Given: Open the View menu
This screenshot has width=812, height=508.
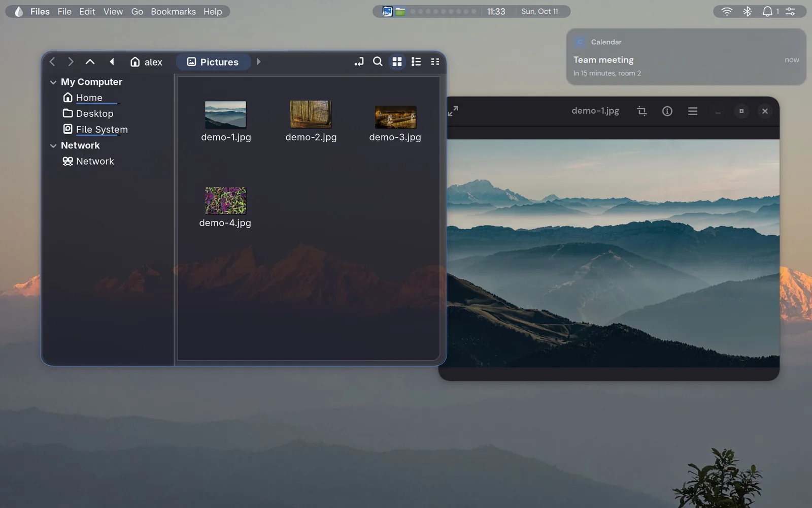Looking at the screenshot, I should click(x=113, y=12).
